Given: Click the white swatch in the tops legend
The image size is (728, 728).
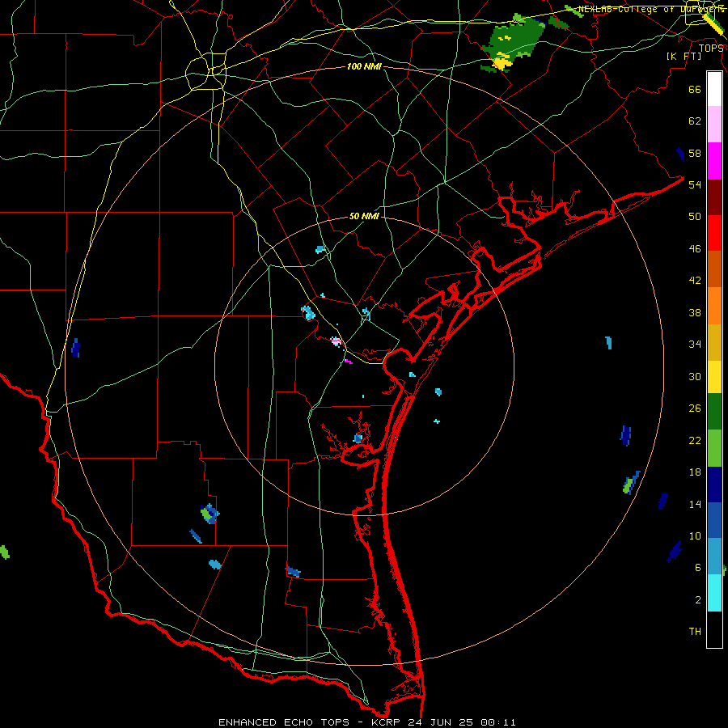Looking at the screenshot, I should (x=714, y=89).
